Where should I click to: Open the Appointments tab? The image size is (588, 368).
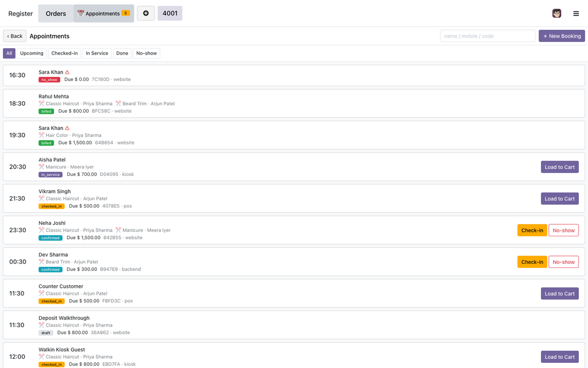coord(103,14)
